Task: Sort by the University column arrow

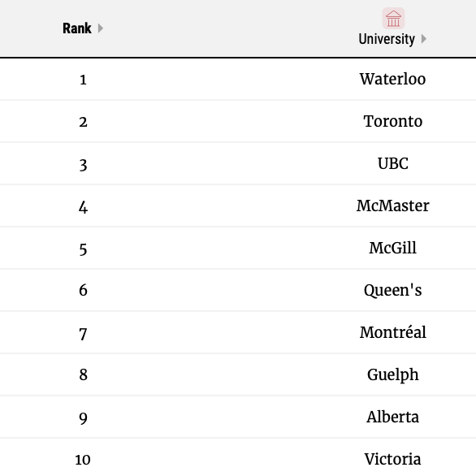Action: pos(424,39)
